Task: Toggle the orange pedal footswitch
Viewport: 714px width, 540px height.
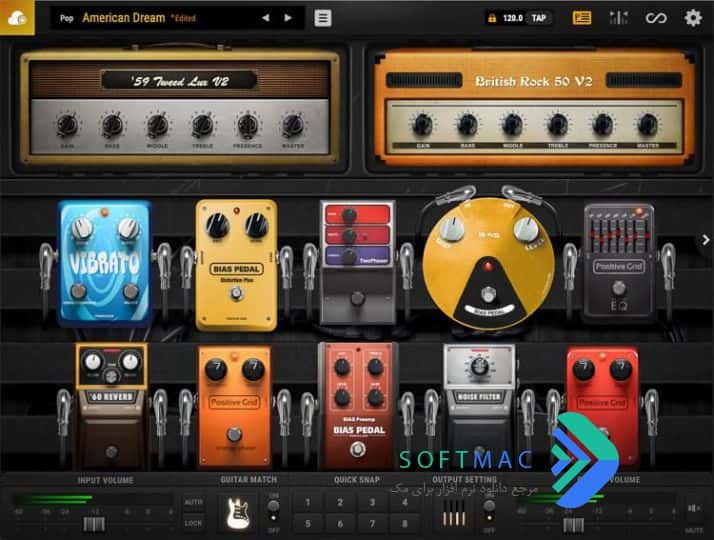Action: pyautogui.click(x=234, y=435)
